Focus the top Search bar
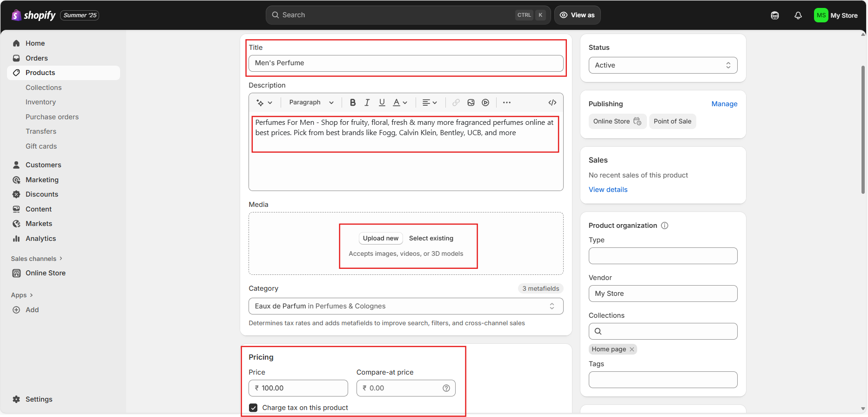The height and width of the screenshot is (417, 868). point(408,15)
